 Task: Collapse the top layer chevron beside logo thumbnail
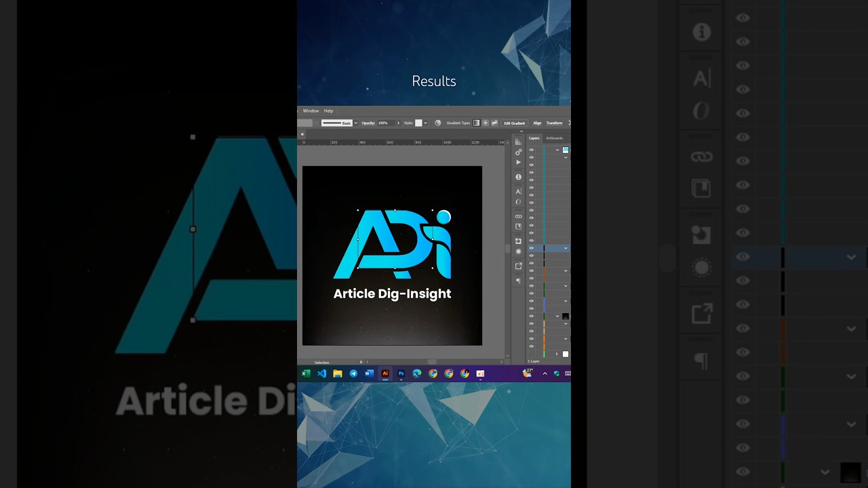(x=557, y=150)
